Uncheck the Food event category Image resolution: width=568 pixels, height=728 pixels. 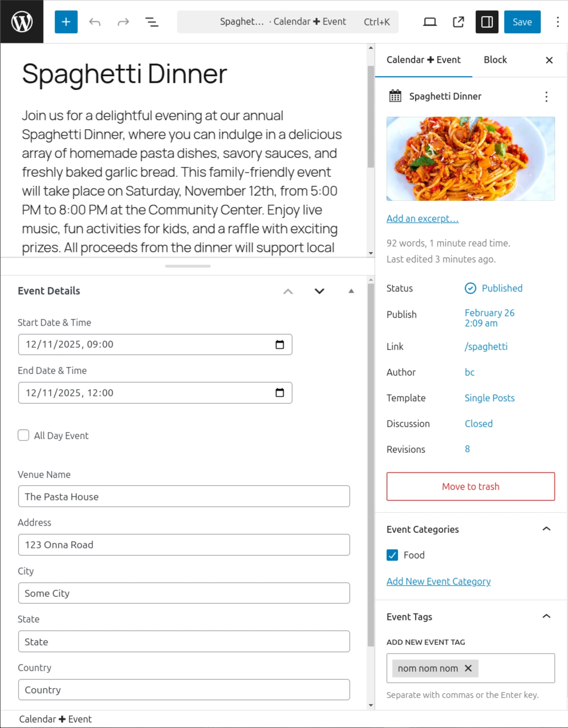392,555
